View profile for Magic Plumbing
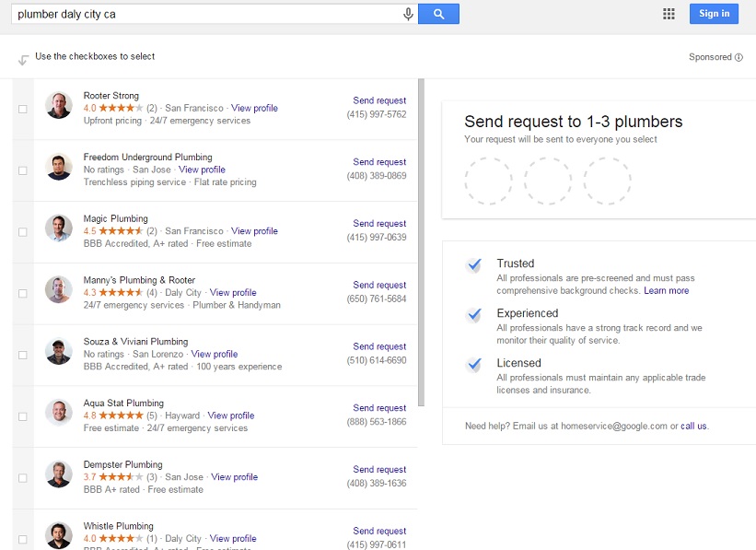 [x=254, y=231]
